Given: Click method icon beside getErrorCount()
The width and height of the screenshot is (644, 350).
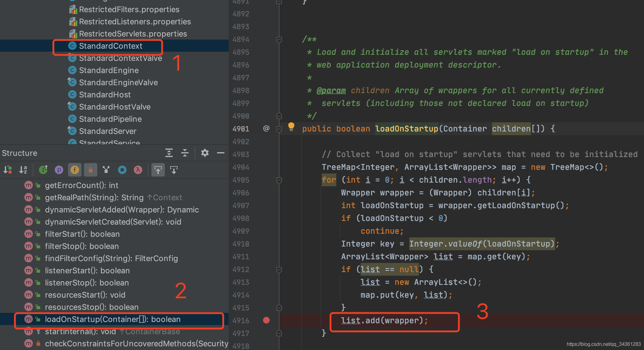Looking at the screenshot, I should [28, 185].
